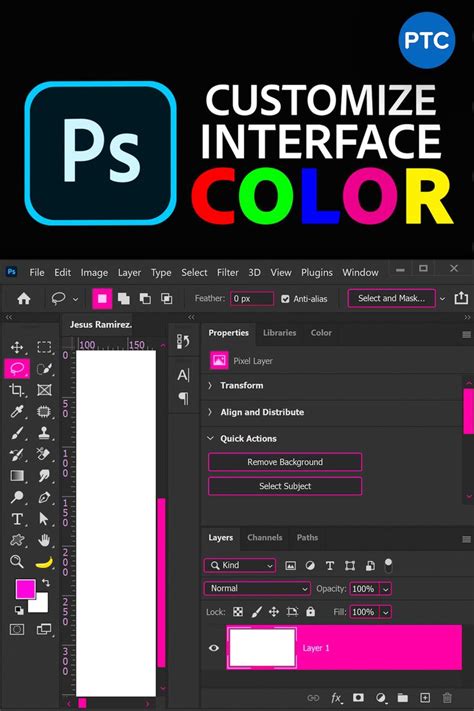Click the magenta foreground color swatch
This screenshot has width=474, height=711.
25,589
